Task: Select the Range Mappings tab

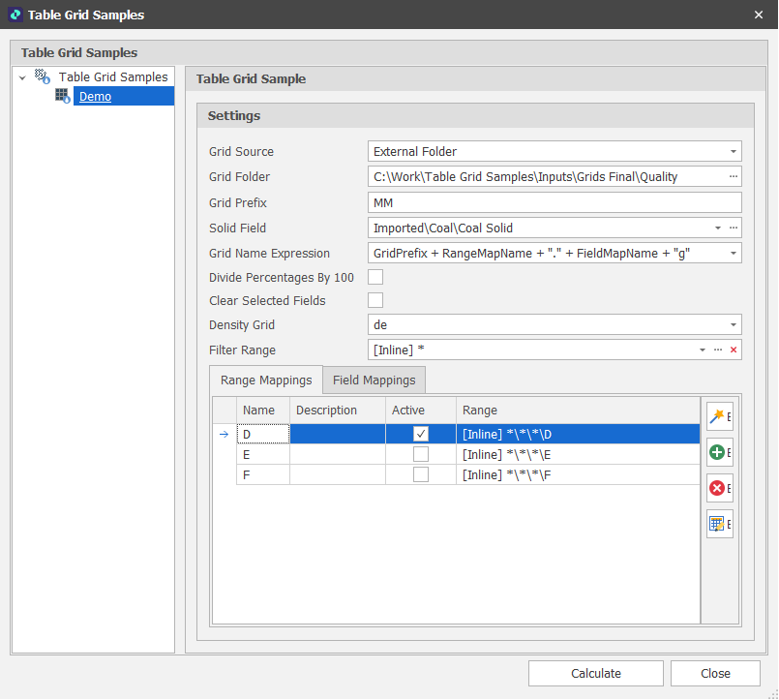Action: click(266, 380)
